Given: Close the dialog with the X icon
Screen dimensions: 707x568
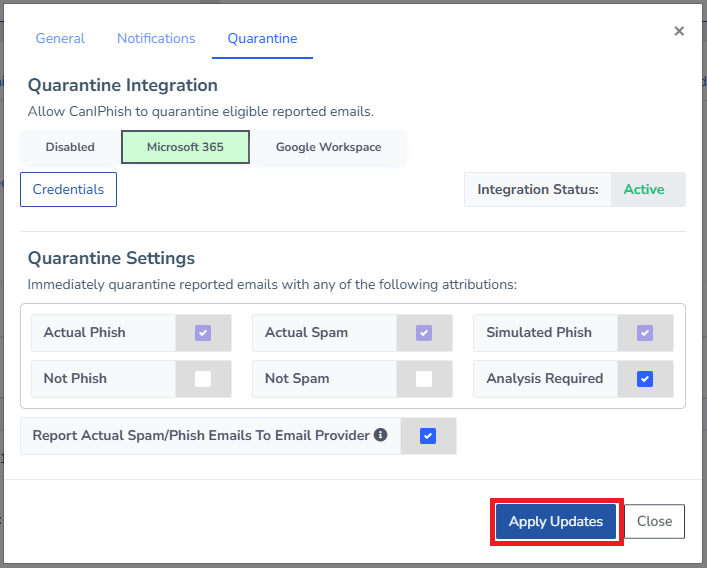Looking at the screenshot, I should (679, 31).
